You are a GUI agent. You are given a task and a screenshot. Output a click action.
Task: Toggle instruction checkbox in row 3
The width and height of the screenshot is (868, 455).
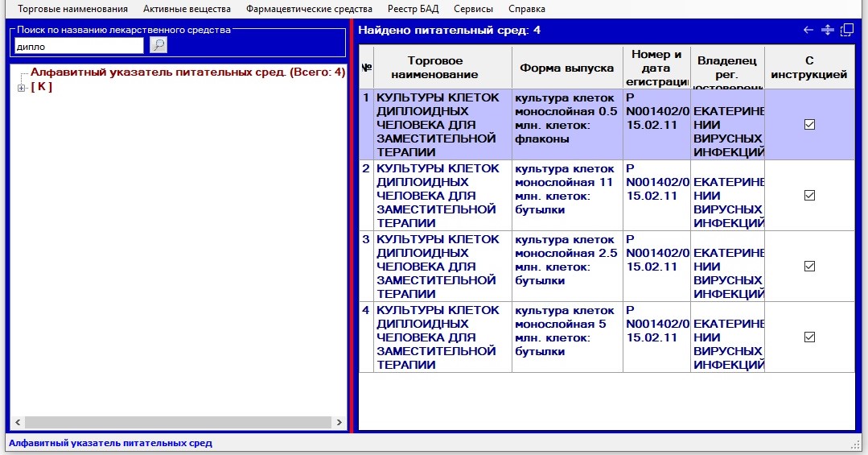click(x=809, y=267)
